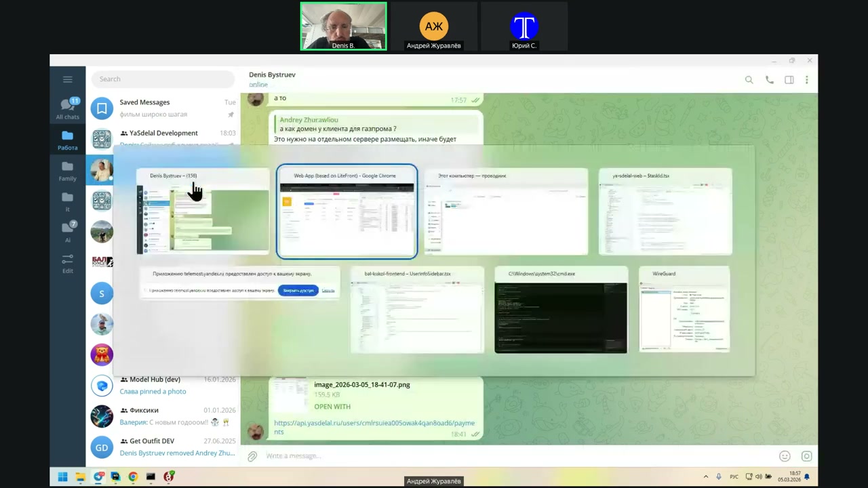Image resolution: width=868 pixels, height=488 pixels.
Task: Switch to the All chats folder
Action: coord(67,108)
